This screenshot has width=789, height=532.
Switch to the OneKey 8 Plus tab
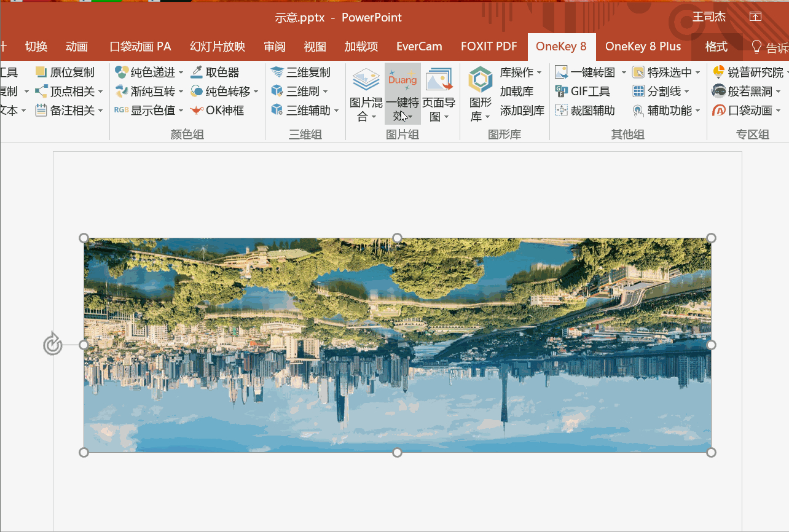click(643, 47)
